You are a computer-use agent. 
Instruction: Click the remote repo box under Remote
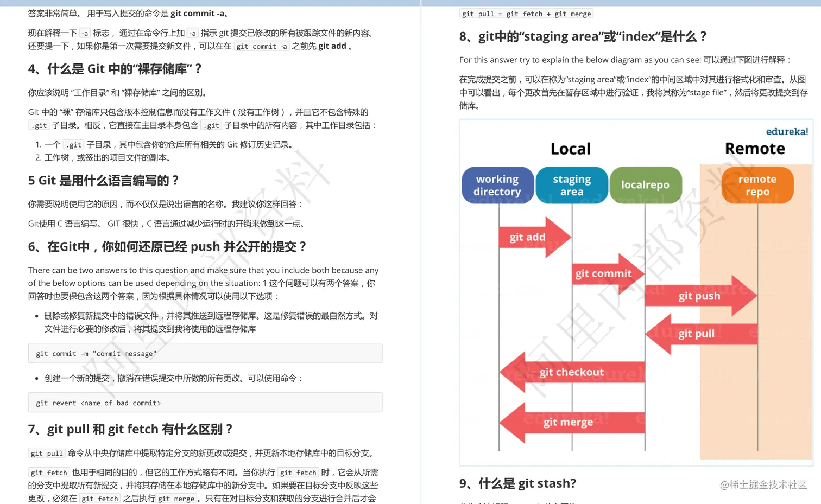(x=757, y=185)
